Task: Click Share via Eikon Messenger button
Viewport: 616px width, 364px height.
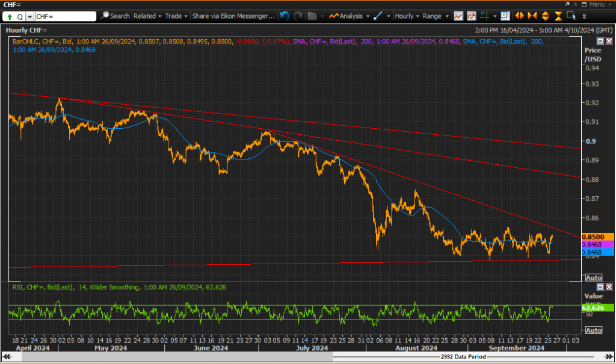Action: [x=233, y=16]
